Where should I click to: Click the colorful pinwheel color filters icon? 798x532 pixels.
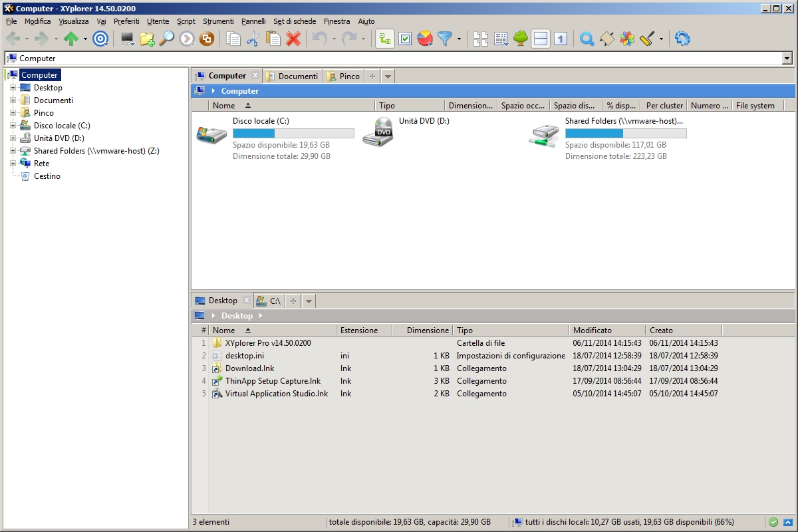(627, 39)
